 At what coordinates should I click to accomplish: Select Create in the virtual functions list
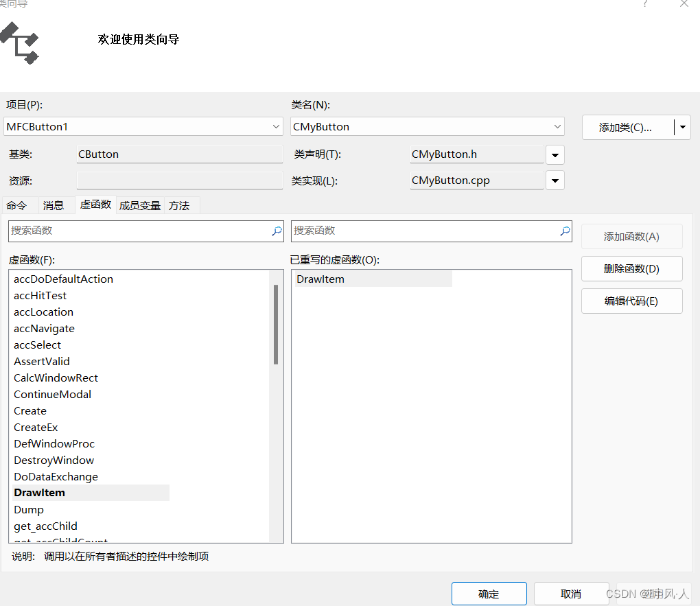click(x=30, y=410)
